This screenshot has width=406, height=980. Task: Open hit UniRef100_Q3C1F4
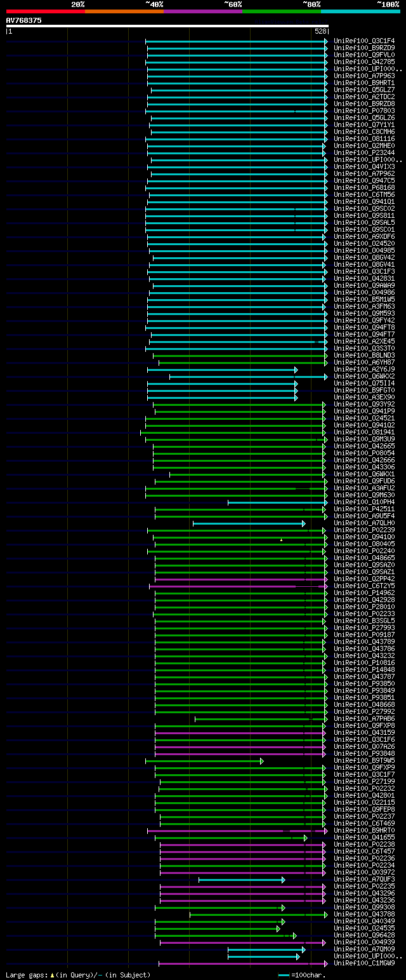click(x=364, y=41)
